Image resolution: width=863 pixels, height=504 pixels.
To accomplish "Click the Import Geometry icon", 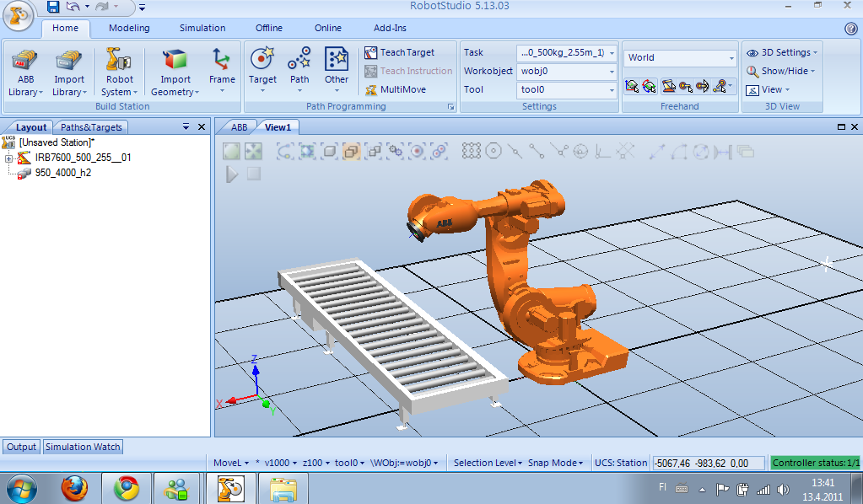I will [175, 60].
